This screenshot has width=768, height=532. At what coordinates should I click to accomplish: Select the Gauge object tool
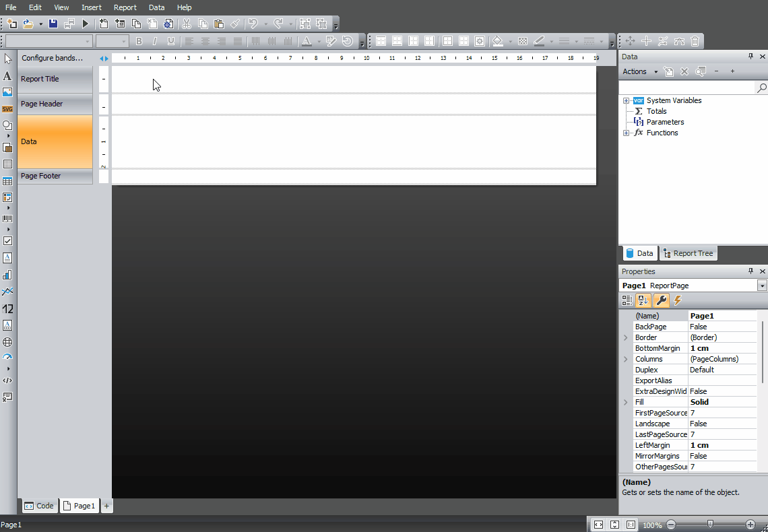[x=7, y=358]
